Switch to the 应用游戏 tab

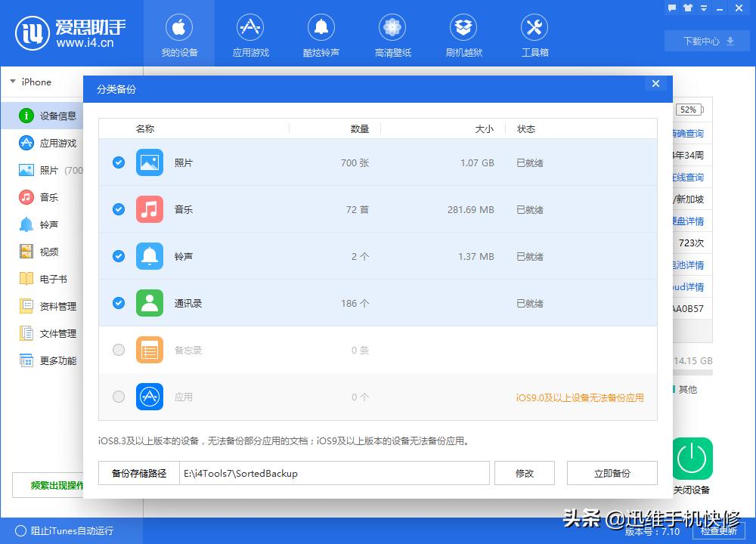point(250,34)
